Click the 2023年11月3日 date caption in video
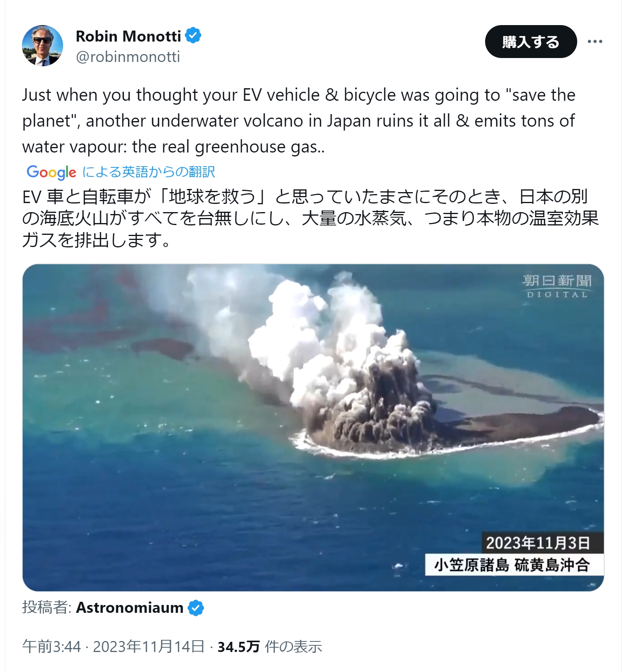Screen dimensions: 625x672 click(538, 543)
